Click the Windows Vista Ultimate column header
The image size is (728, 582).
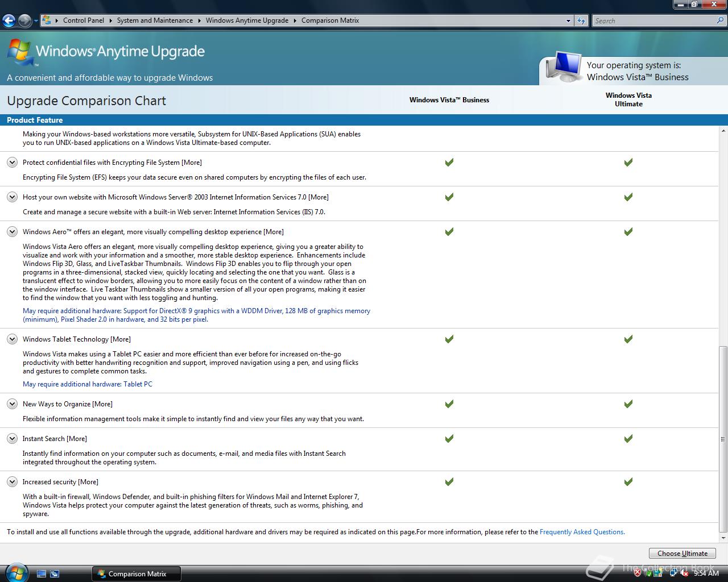coord(628,99)
